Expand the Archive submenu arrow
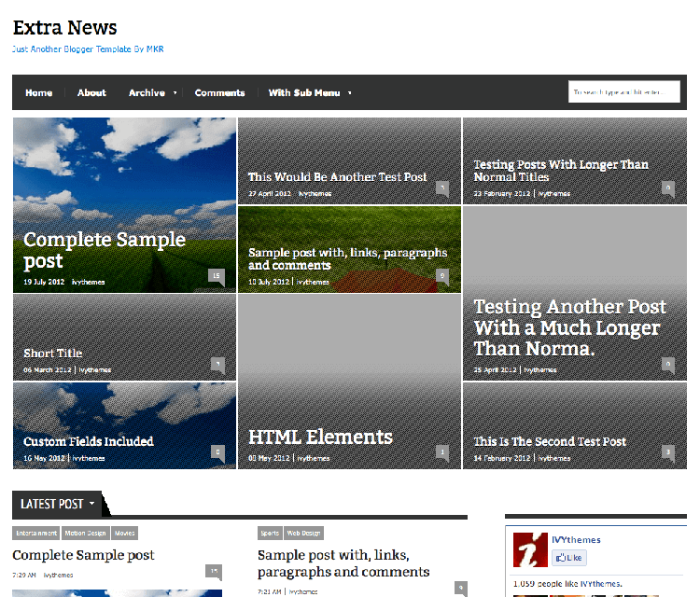 click(175, 92)
